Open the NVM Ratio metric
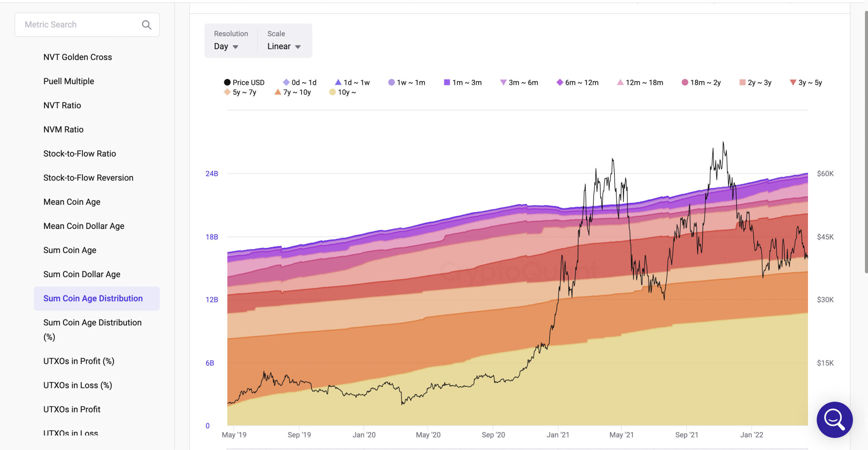Screen dimensions: 868x450 click(x=63, y=129)
